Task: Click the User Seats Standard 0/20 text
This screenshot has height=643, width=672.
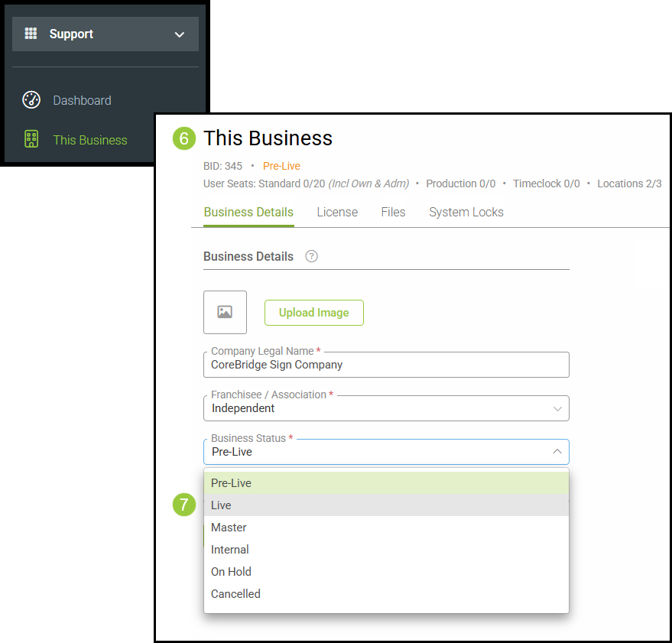Action: [x=264, y=183]
